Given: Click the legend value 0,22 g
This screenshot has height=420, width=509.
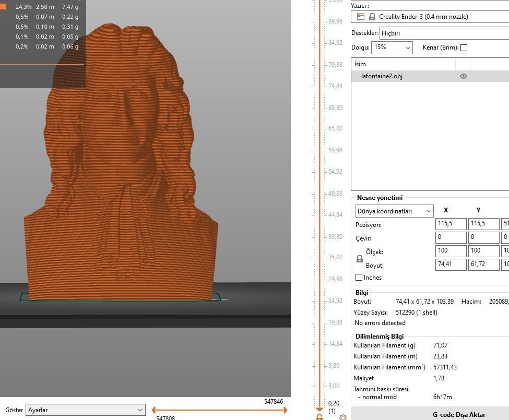Looking at the screenshot, I should [x=70, y=17].
